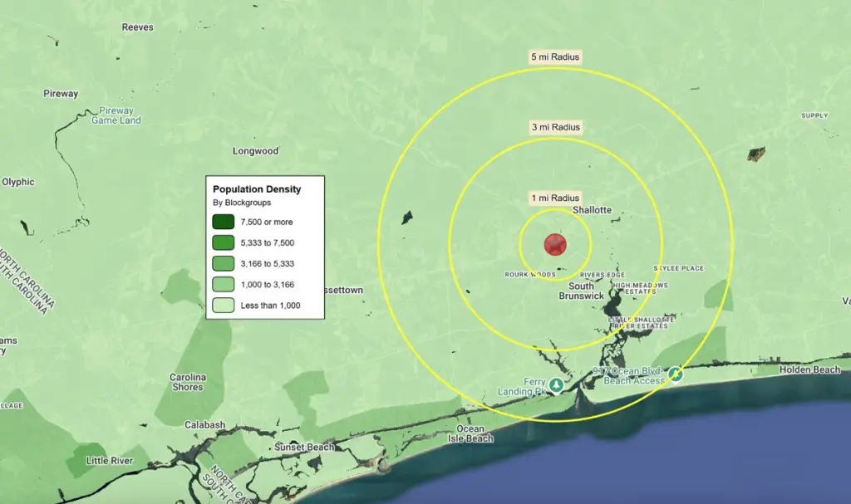Select the 'Less than 1,000' legend text
This screenshot has width=851, height=504.
270,306
